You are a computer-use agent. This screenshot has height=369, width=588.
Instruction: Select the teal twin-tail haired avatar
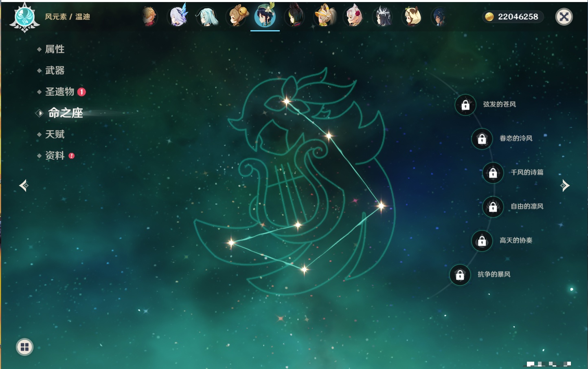pyautogui.click(x=207, y=17)
